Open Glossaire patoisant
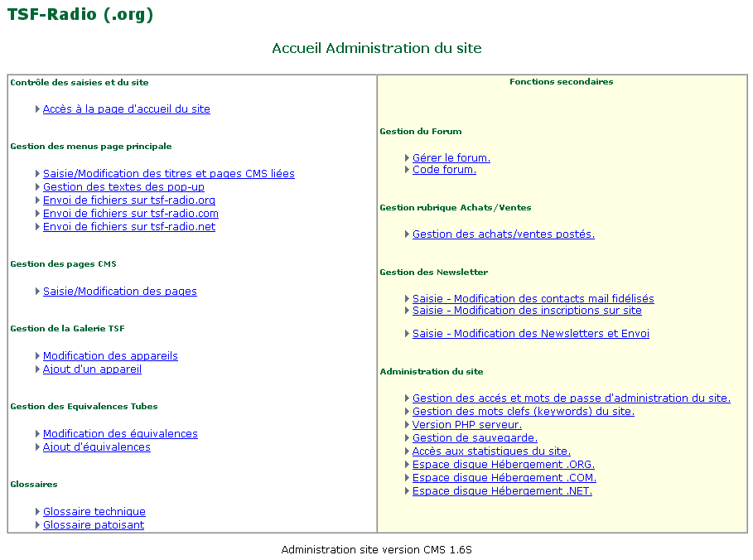 tap(94, 525)
